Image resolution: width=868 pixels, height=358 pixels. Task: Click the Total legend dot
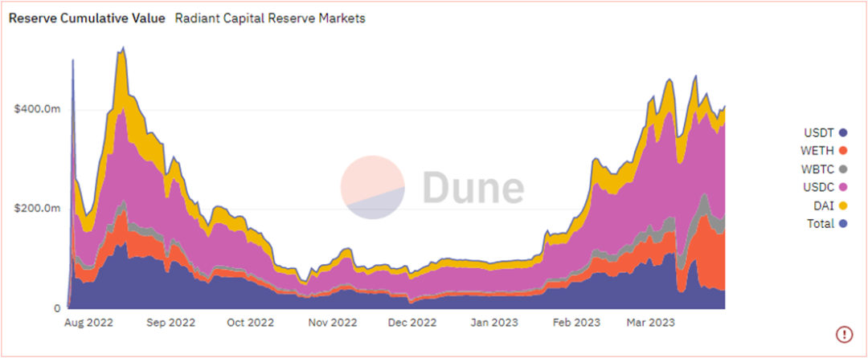pos(843,224)
